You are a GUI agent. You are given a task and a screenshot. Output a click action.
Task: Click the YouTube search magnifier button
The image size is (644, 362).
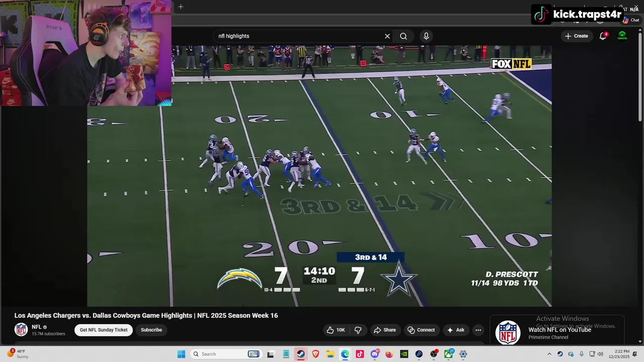pos(404,36)
